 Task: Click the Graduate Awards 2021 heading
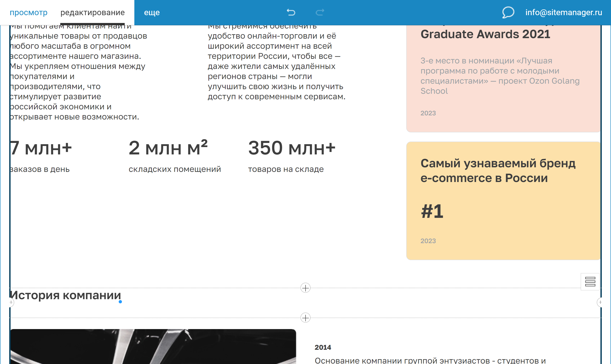(485, 34)
